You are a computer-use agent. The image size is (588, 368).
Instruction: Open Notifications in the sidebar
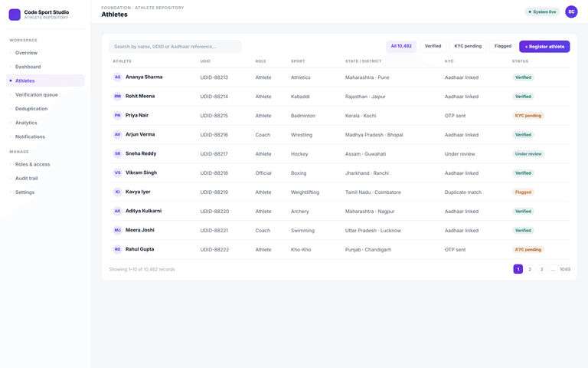tap(45, 136)
